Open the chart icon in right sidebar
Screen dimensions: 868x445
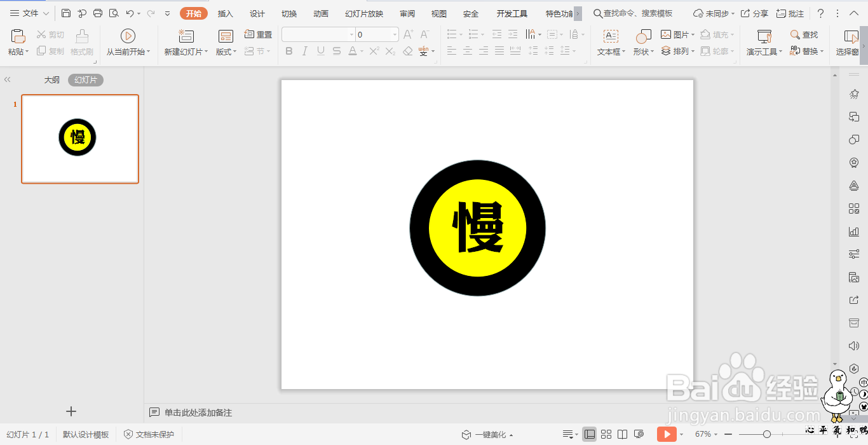coord(854,231)
